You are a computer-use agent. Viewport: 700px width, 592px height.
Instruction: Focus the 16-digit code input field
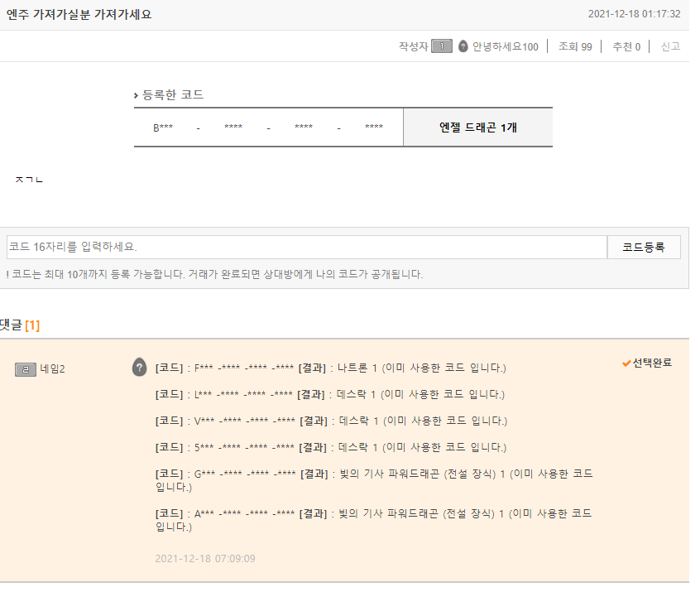point(307,247)
